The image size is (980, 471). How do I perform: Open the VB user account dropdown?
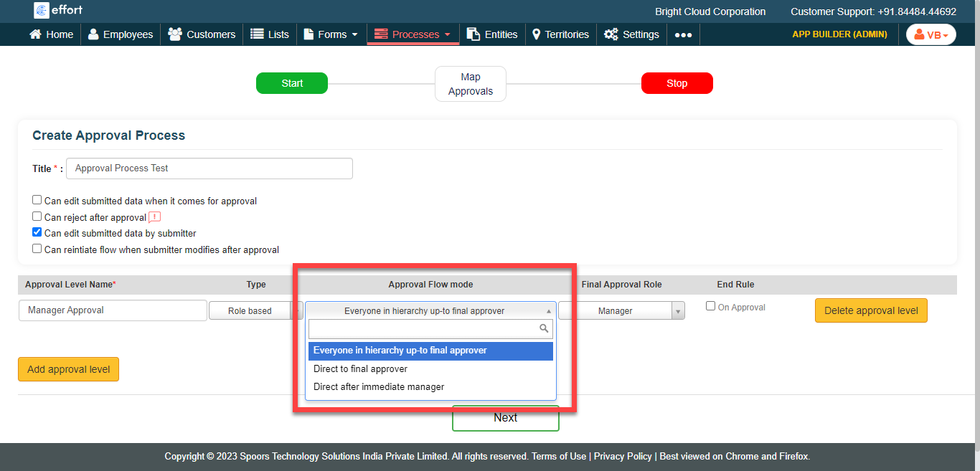930,34
